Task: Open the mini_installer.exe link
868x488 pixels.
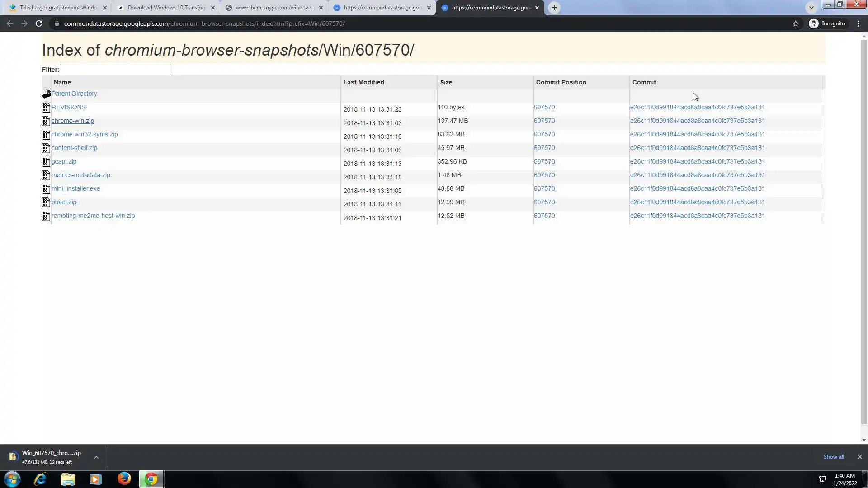Action: click(75, 188)
